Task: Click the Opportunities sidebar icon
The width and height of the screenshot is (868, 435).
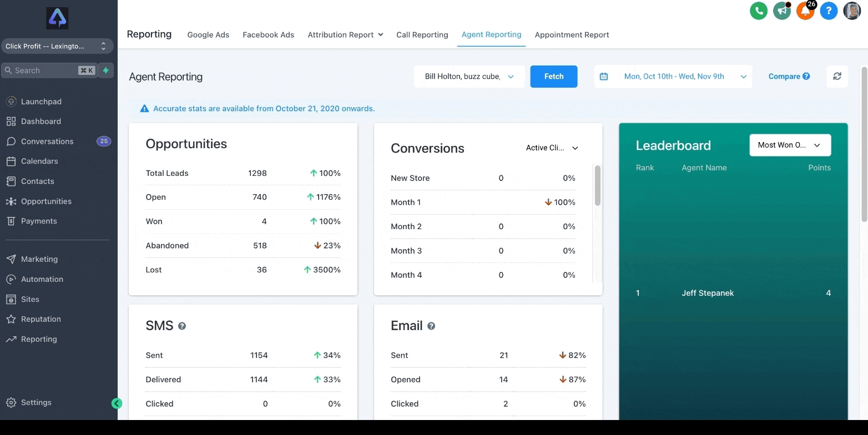Action: click(11, 201)
